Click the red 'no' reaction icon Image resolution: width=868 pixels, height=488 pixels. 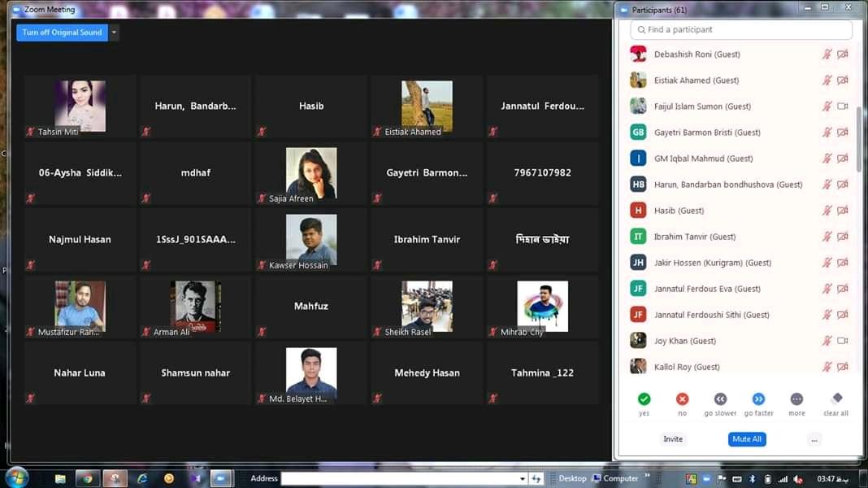point(682,399)
